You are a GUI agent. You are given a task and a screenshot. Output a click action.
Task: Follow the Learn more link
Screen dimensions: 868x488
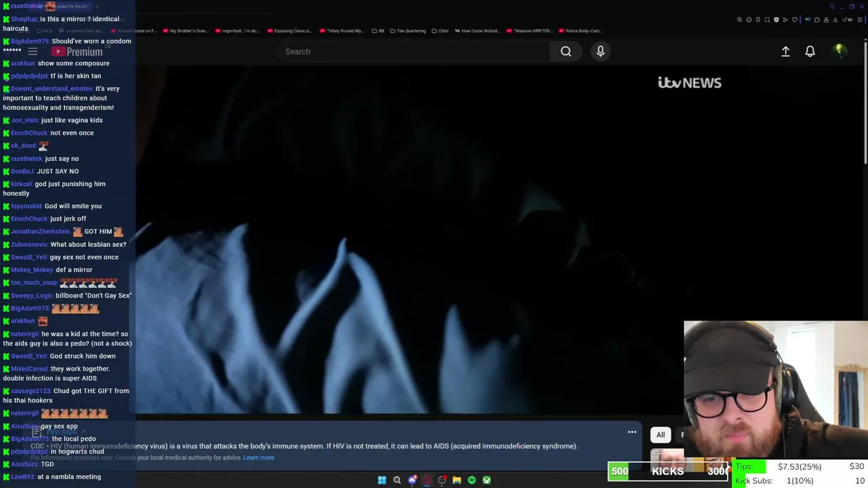pos(258,457)
